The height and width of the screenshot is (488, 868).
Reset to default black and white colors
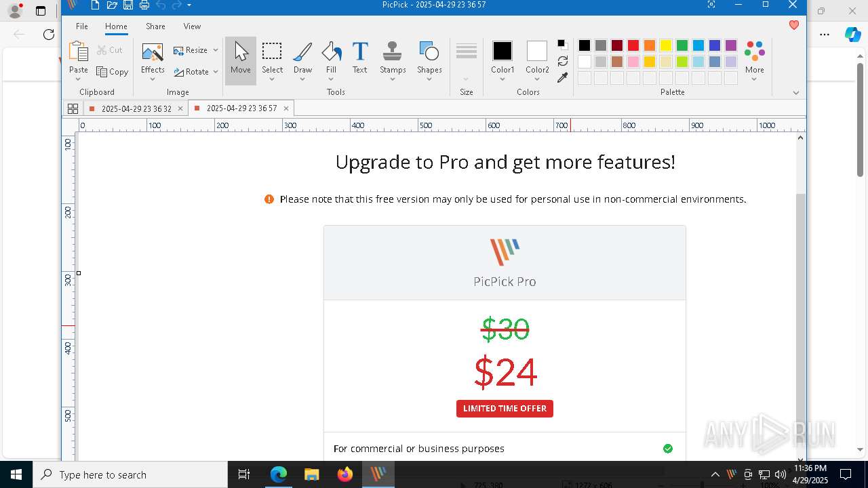pos(563,45)
